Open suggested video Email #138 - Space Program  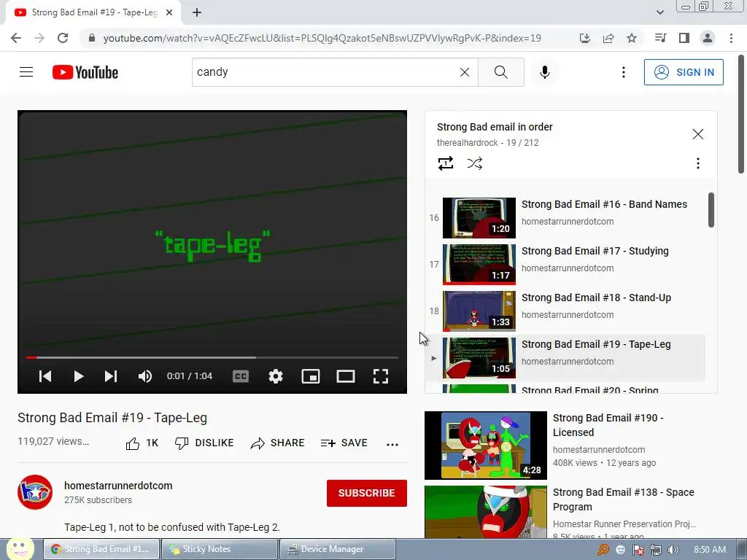[x=623, y=499]
